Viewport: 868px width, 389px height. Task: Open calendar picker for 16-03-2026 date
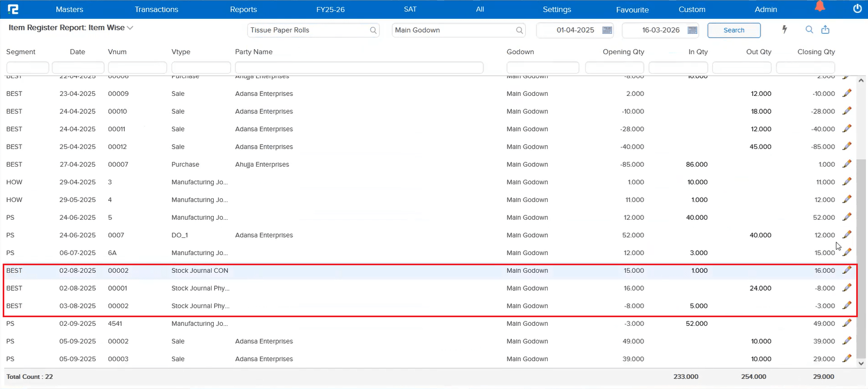pos(692,30)
